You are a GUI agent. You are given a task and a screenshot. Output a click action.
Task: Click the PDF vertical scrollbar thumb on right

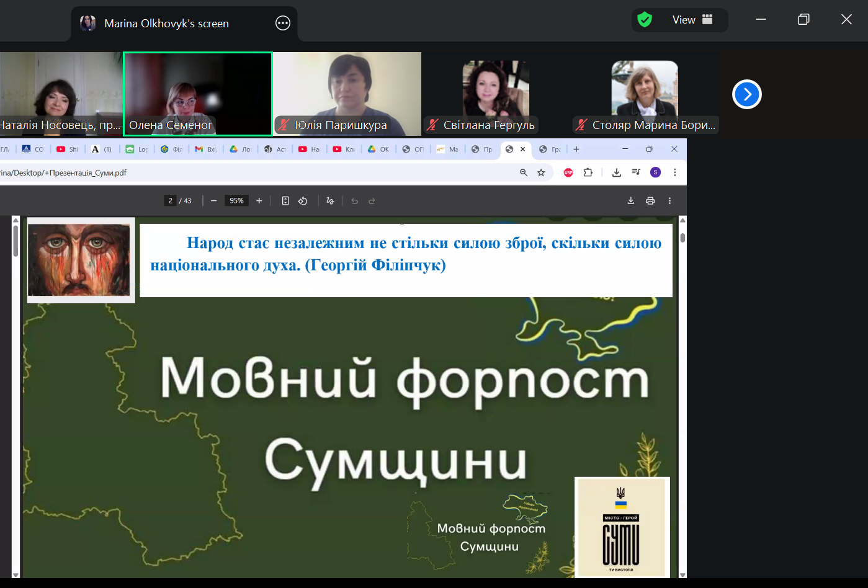pyautogui.click(x=682, y=238)
